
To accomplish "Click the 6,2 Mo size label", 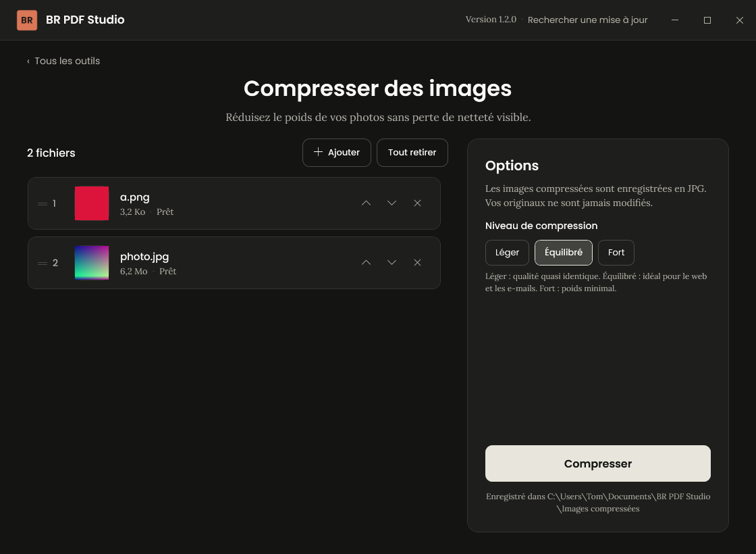I will pos(134,271).
